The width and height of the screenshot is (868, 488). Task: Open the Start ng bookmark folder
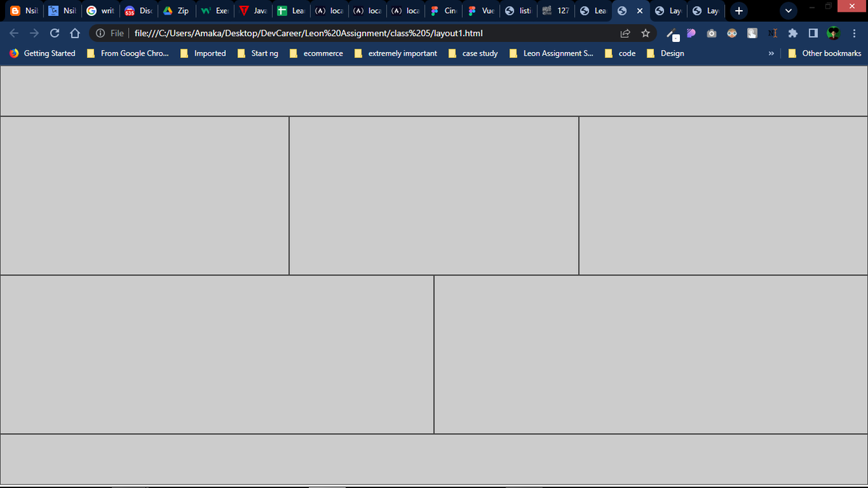[258, 53]
